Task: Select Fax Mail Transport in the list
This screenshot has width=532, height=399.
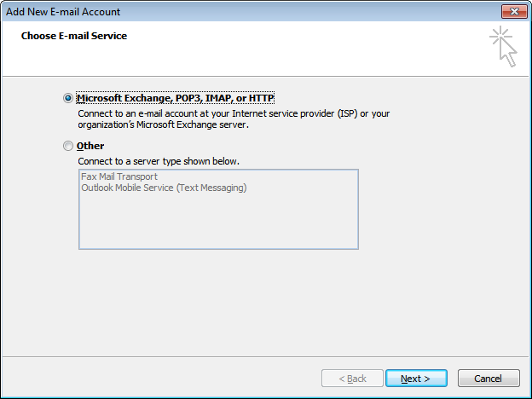Action: point(119,176)
